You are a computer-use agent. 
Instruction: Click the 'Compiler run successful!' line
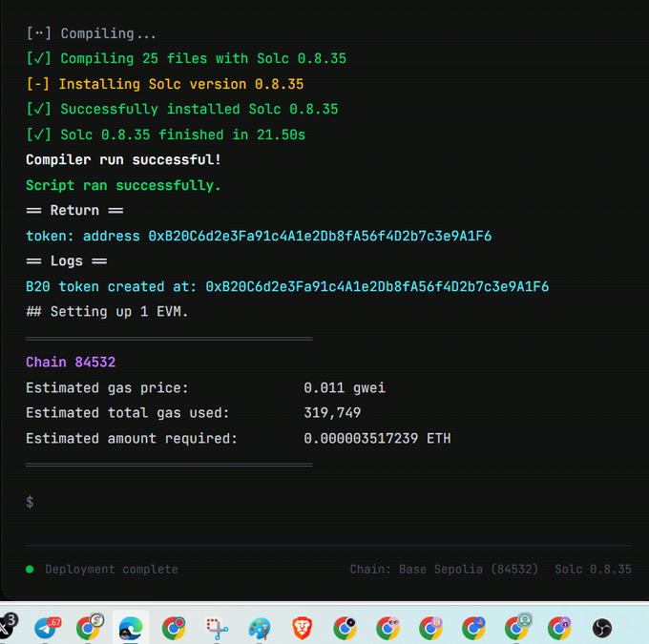tap(123, 159)
